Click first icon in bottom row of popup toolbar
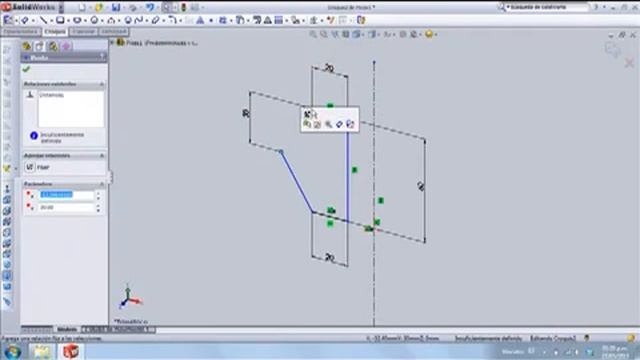Viewport: 640px width, 360px height. tap(307, 124)
